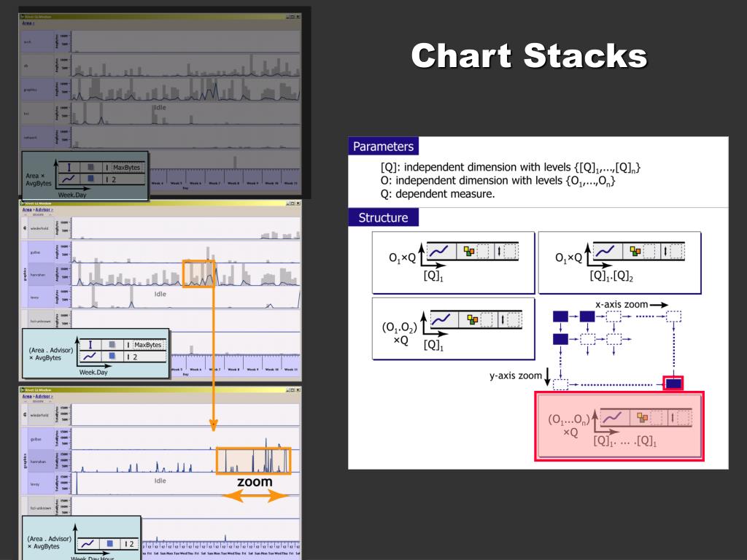Pick the blue square swatch in the middle window legend
Image resolution: width=747 pixels, height=560 pixels.
coord(112,356)
